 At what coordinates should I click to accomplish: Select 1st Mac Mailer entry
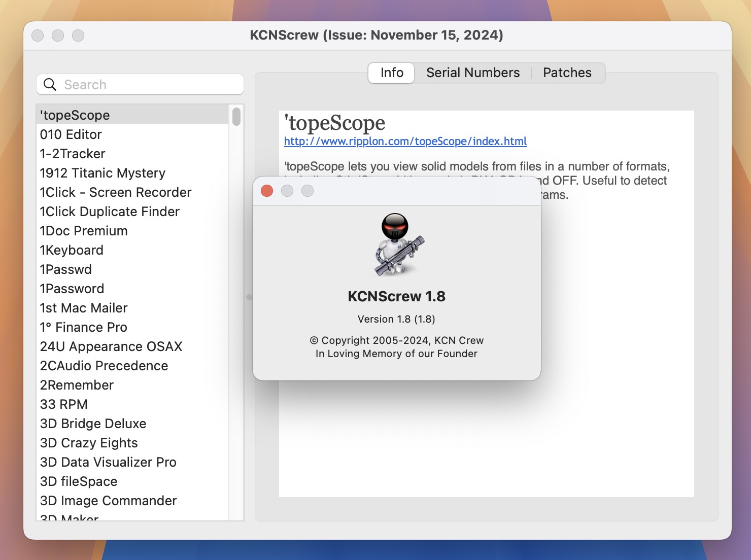[x=133, y=308]
